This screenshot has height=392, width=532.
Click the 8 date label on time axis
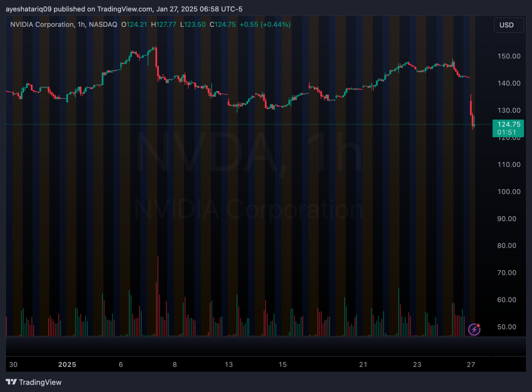(175, 364)
